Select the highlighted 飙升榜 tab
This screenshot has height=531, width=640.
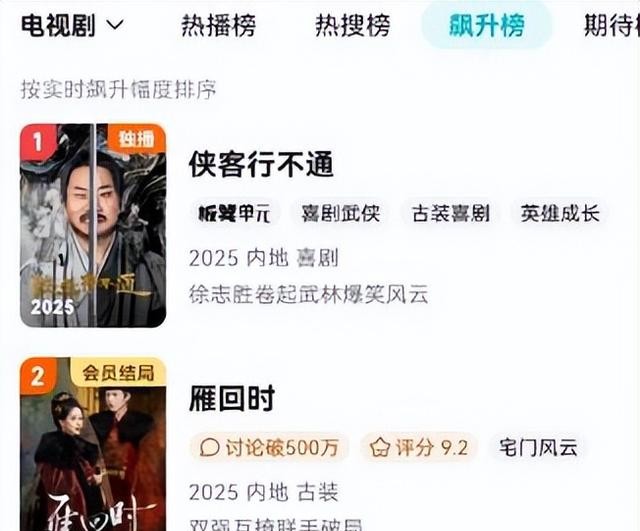(x=487, y=25)
